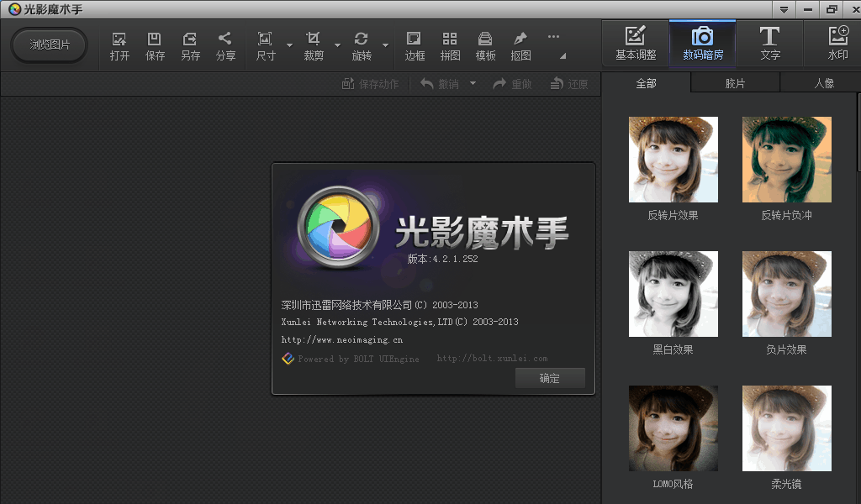
Task: Open the 边框 border tool
Action: 414,46
